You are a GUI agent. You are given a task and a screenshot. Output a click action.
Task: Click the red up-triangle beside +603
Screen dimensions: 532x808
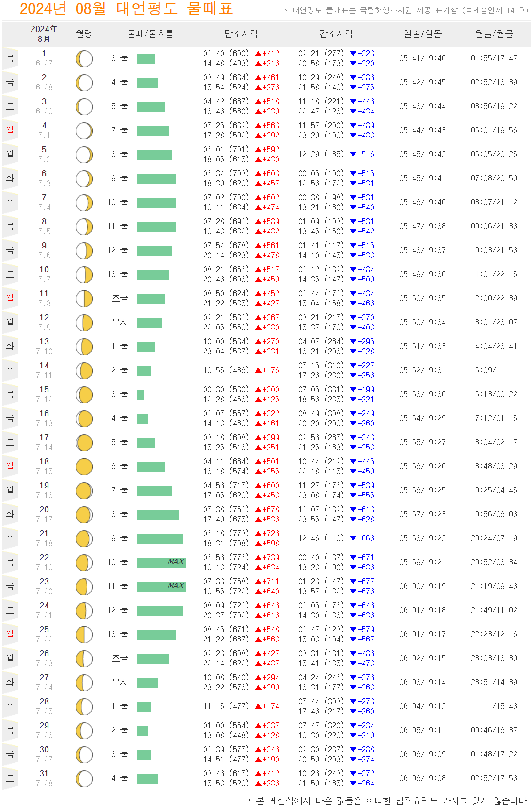pos(258,174)
